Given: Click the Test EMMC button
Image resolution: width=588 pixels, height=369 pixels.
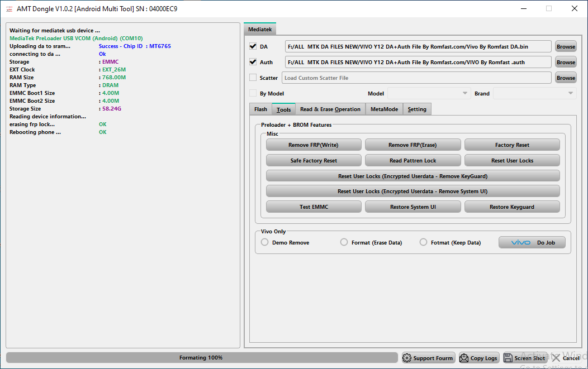Looking at the screenshot, I should pyautogui.click(x=314, y=207).
